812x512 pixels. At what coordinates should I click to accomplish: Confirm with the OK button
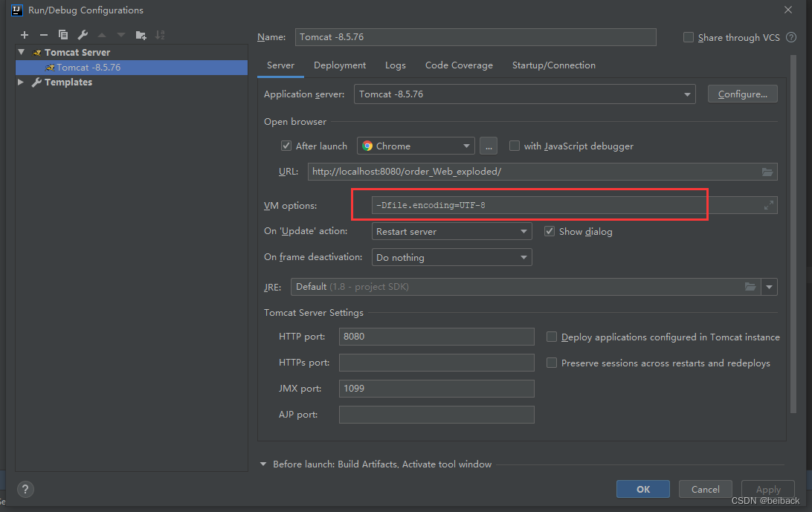tap(643, 489)
